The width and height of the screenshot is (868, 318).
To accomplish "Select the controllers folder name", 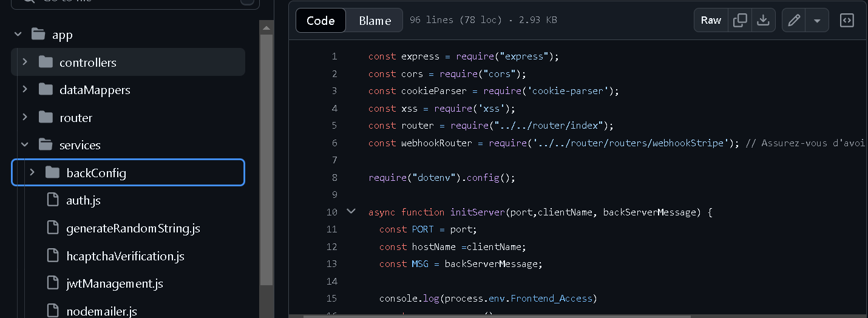I will tap(88, 63).
